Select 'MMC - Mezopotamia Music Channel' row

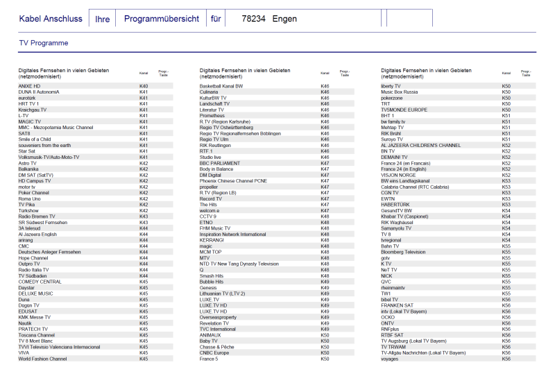pos(96,128)
